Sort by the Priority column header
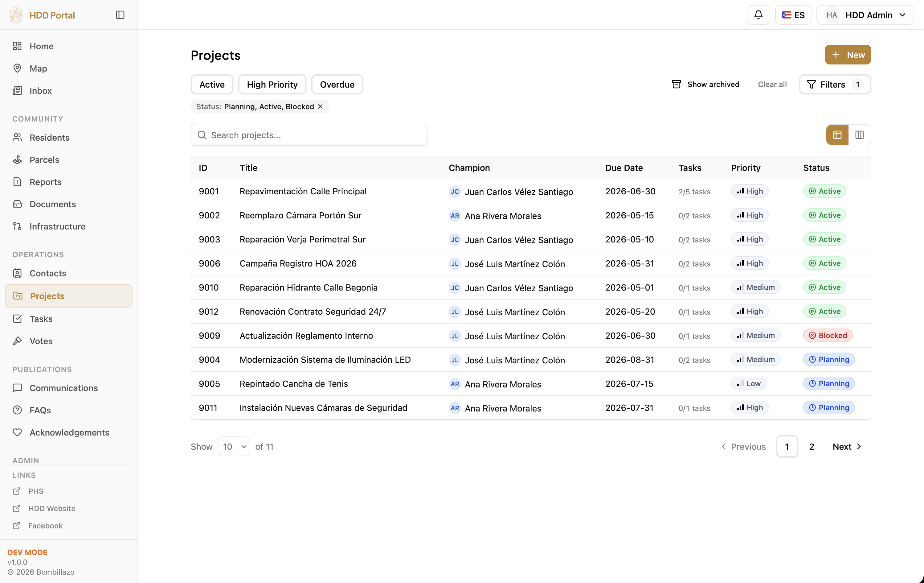924x583 pixels. [746, 168]
